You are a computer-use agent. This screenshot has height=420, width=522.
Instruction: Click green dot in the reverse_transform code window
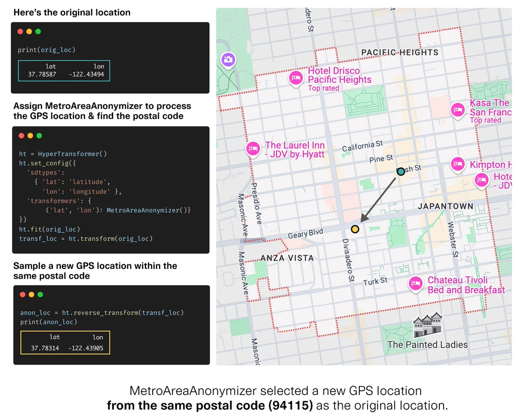click(40, 295)
